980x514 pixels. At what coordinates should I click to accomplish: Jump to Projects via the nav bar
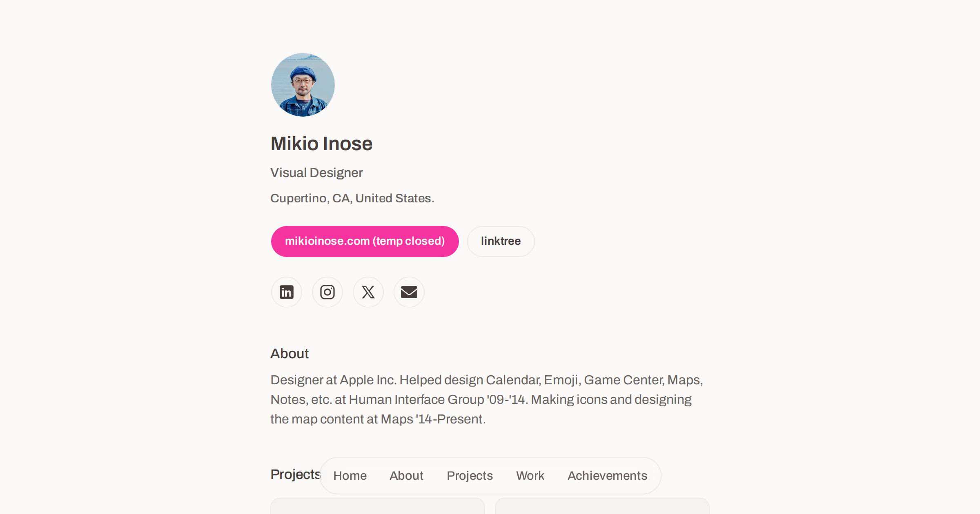click(x=470, y=476)
